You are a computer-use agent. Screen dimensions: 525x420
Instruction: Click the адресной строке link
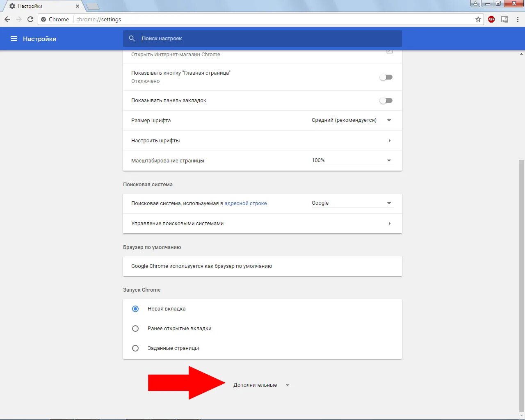coord(246,203)
